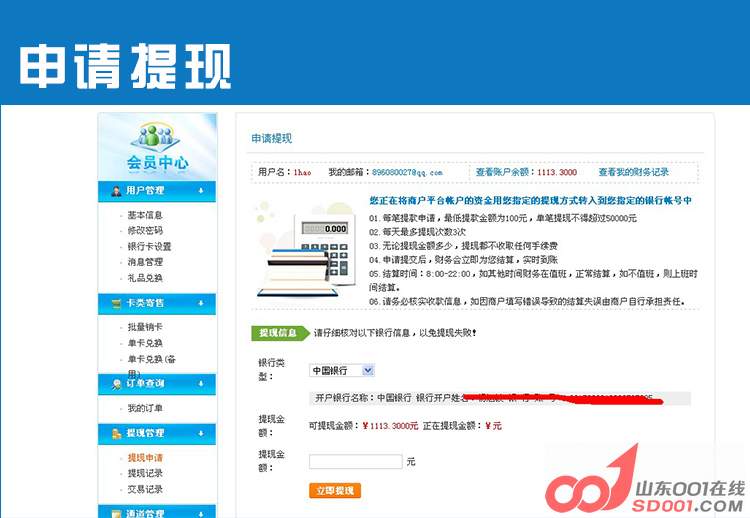This screenshot has height=518, width=750.
Task: Click the 用户管理 section person icon
Action: (x=116, y=191)
